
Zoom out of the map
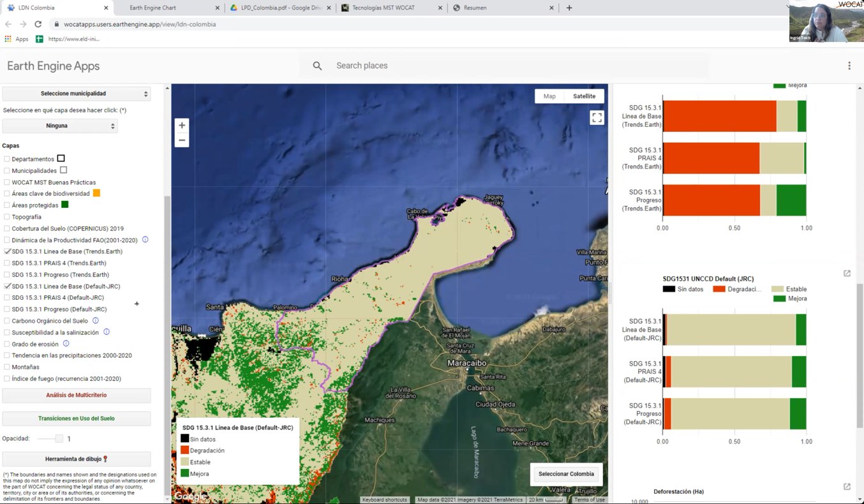(182, 140)
